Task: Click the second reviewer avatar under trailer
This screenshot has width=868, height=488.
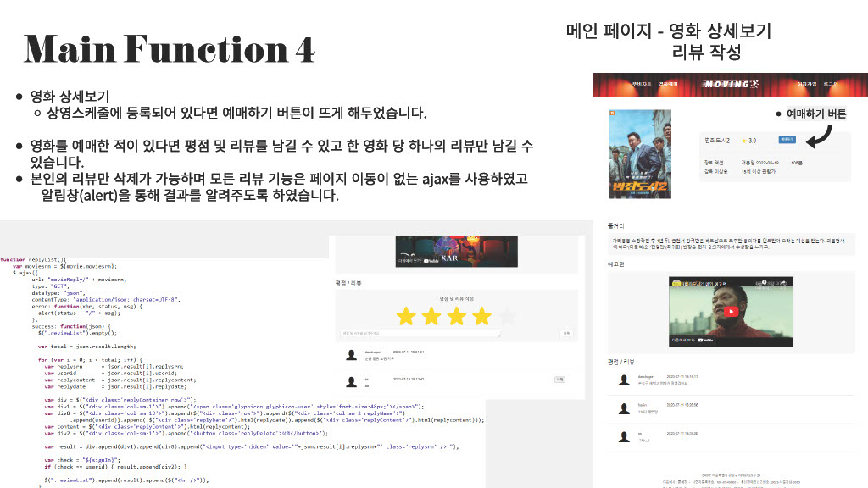Action: pos(625,409)
